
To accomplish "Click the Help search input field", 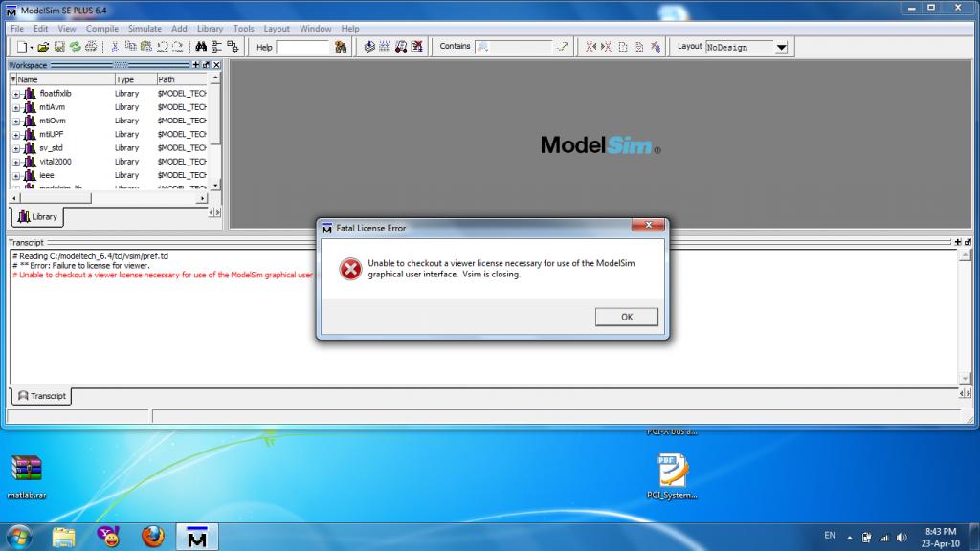I will (x=302, y=48).
